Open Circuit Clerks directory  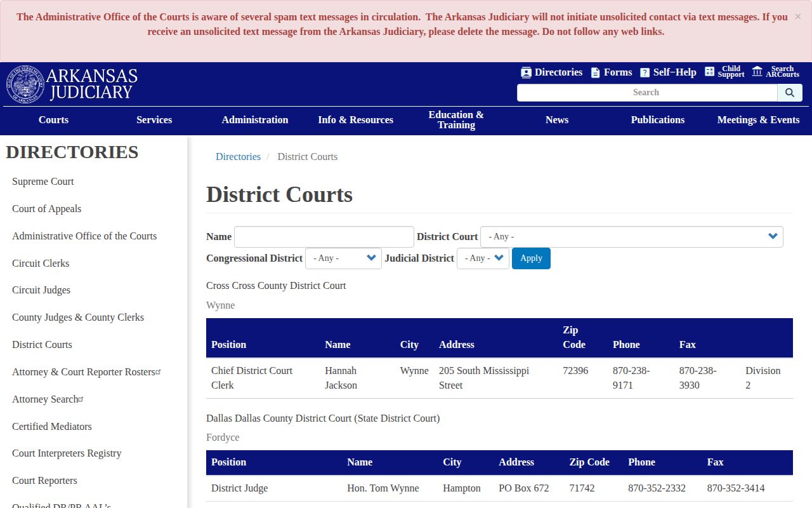[41, 264]
